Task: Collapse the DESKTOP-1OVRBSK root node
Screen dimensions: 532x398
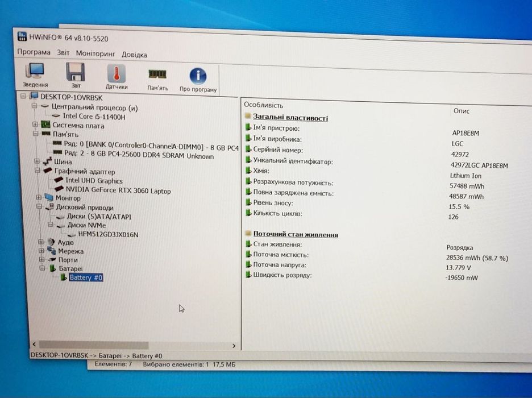Action: click(x=23, y=96)
